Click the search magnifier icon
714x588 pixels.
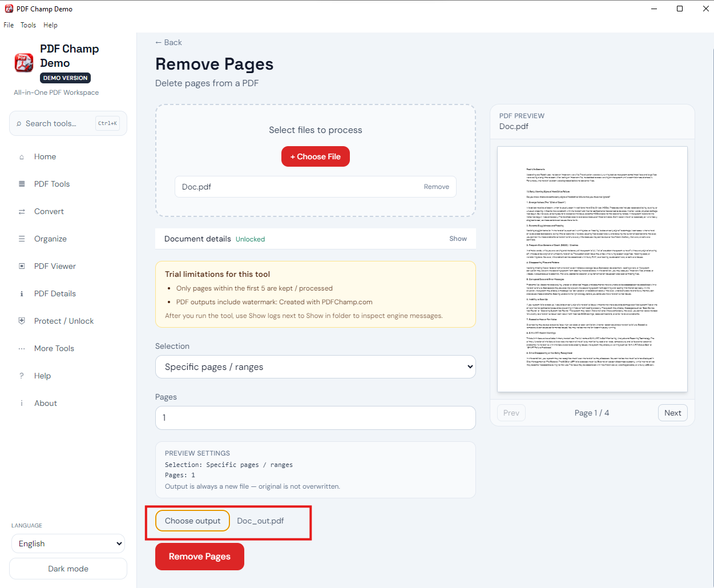[19, 124]
